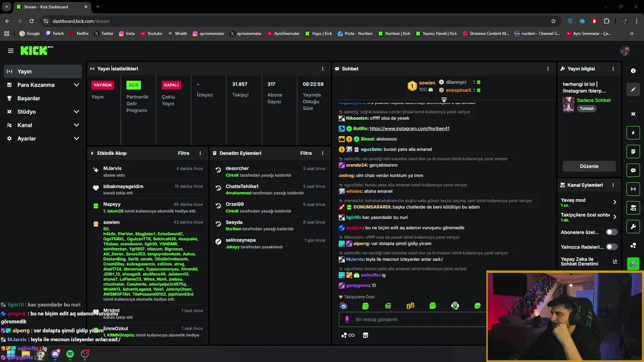644x362 pixels.
Task: Click the document icon in the right toolbar
Action: [x=633, y=151]
